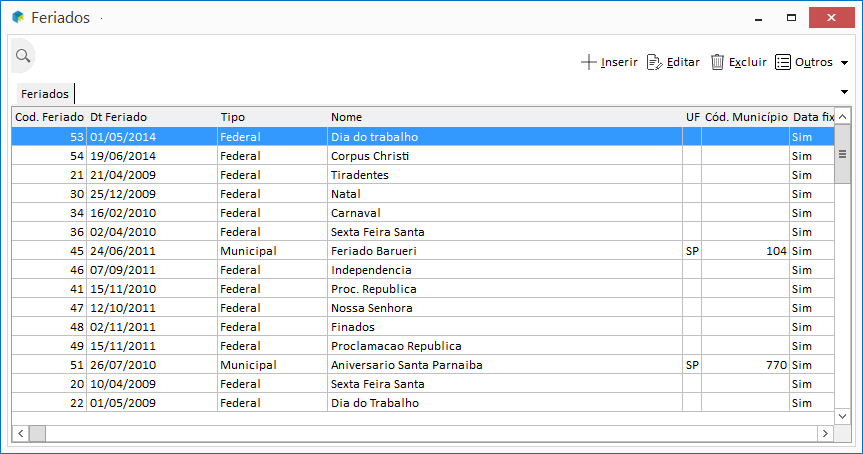Click the Outros list icon
The width and height of the screenshot is (863, 454).
tap(783, 62)
